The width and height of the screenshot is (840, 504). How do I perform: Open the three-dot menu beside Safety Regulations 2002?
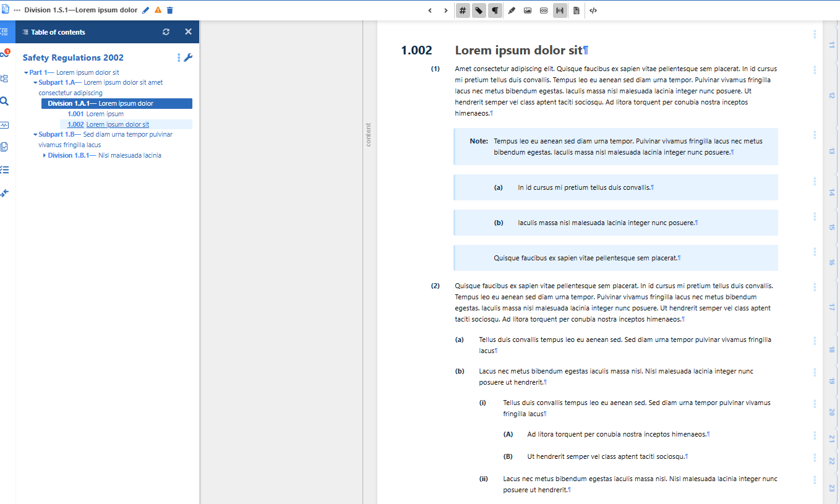[179, 58]
